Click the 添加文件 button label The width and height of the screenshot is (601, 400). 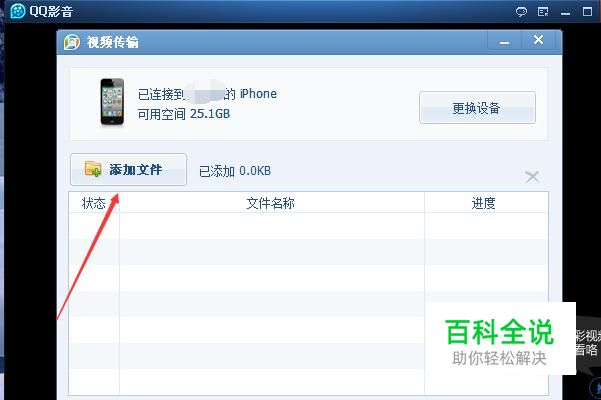(136, 169)
